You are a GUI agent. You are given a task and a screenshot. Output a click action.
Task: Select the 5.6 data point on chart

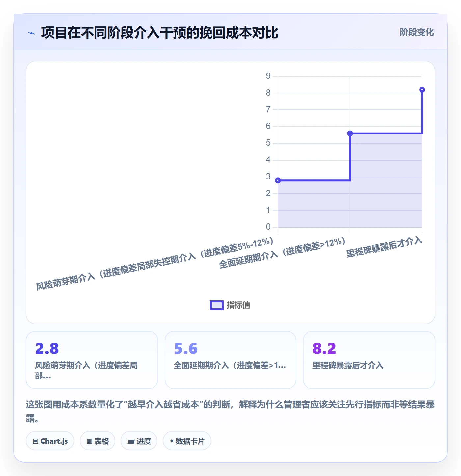point(350,133)
